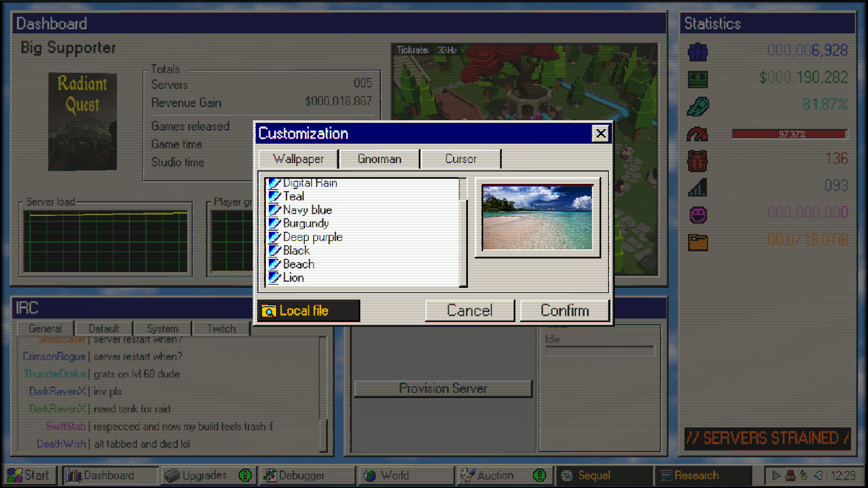Open the Debugger from the taskbar
868x488 pixels.
click(x=302, y=475)
